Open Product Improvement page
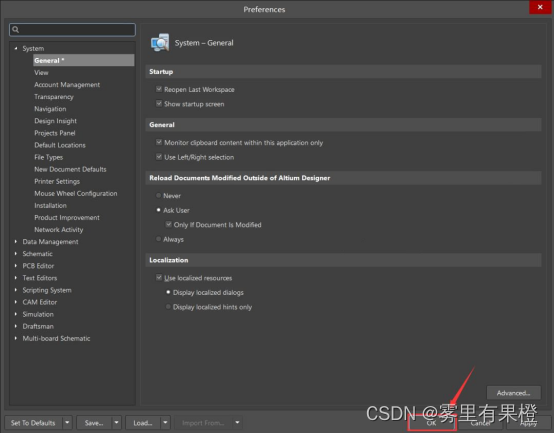Viewport: 554px width, 433px height. pos(67,218)
